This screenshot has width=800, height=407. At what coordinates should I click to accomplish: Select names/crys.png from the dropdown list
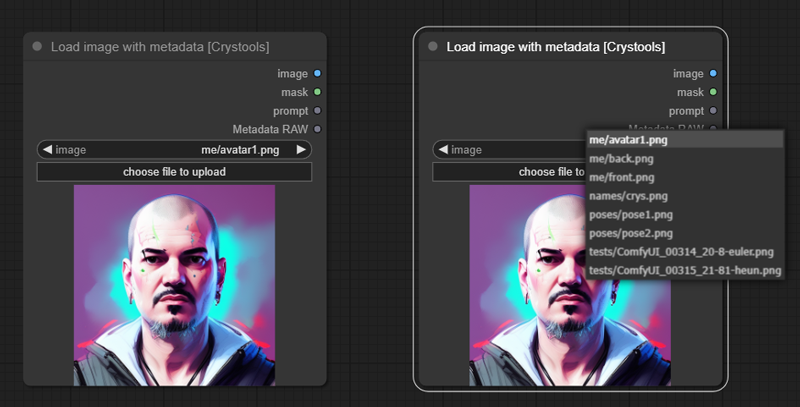point(628,195)
